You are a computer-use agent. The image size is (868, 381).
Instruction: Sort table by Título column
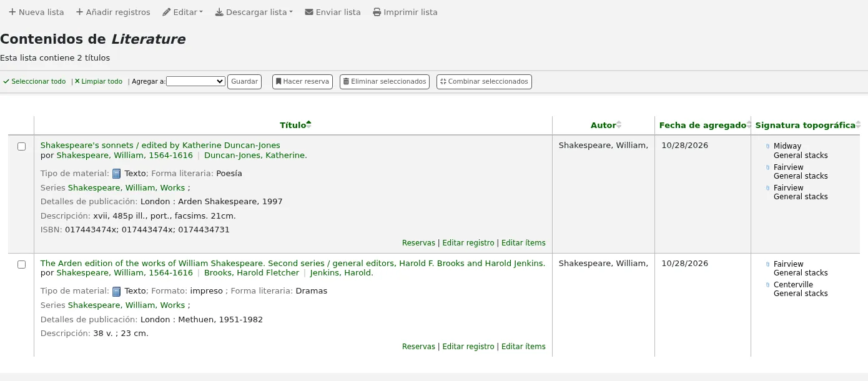pos(293,125)
